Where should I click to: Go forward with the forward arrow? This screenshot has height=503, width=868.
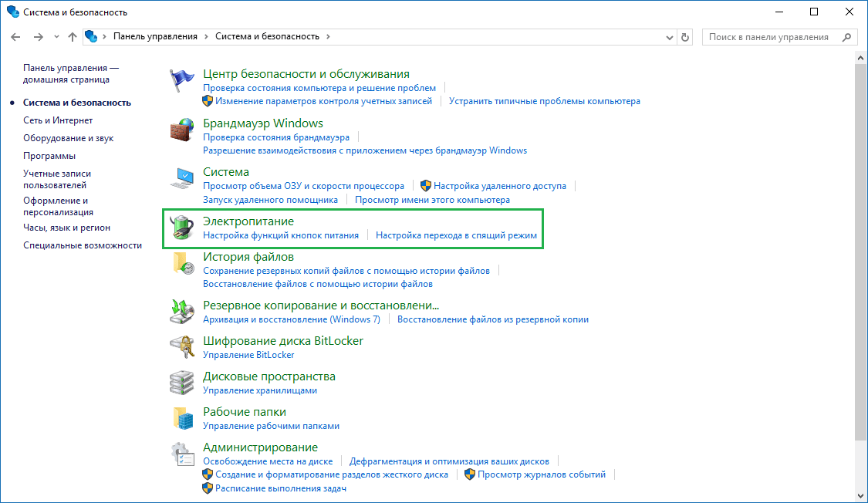pyautogui.click(x=38, y=37)
